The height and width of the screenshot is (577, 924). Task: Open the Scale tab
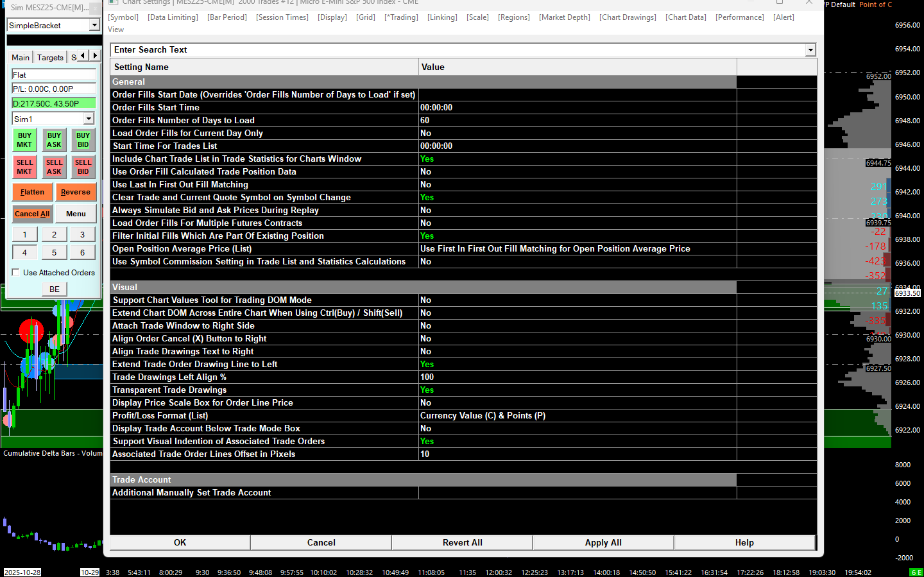tap(477, 17)
